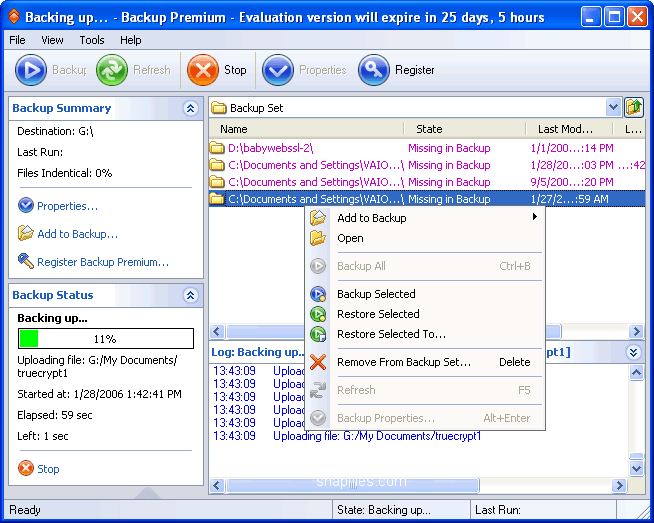This screenshot has width=654, height=523.
Task: Click the log horizontal scrollbar right arrow
Action: tap(619, 485)
